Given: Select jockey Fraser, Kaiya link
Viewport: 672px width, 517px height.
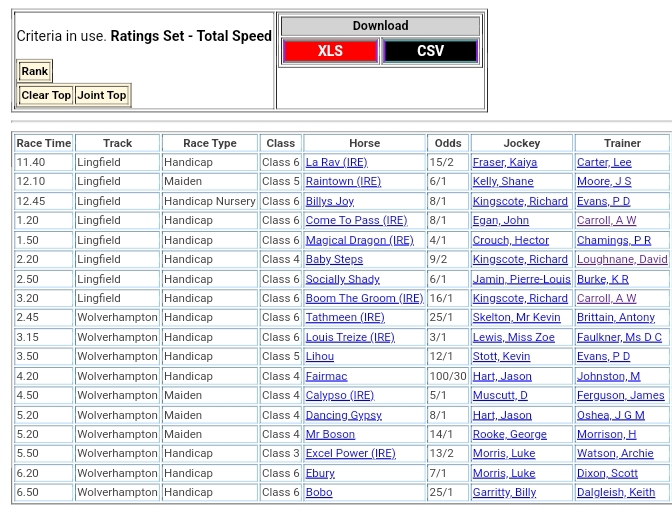Looking at the screenshot, I should (504, 162).
